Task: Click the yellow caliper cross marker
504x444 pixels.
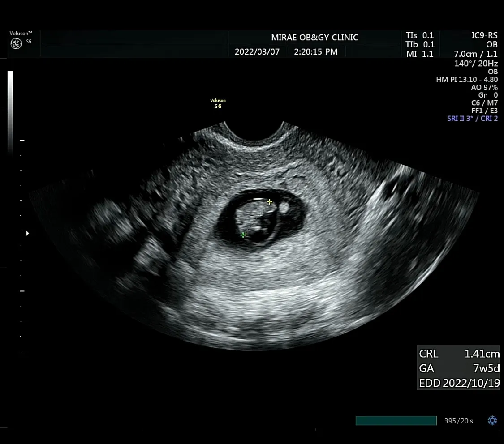Action: [x=269, y=202]
